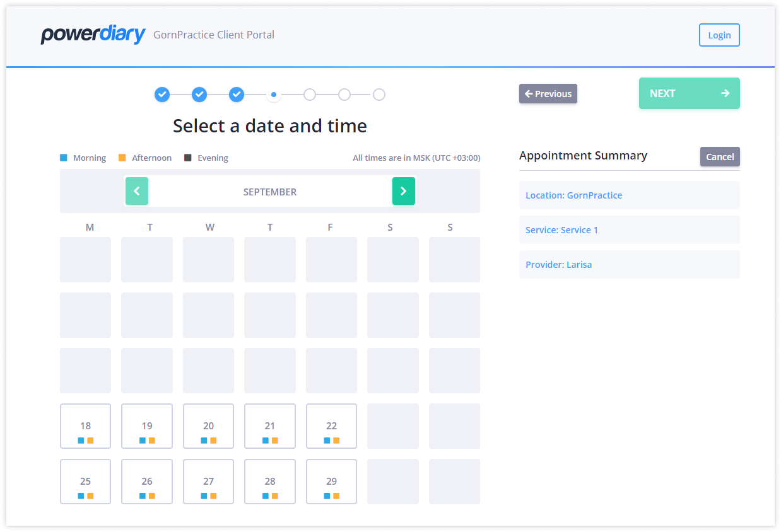Image resolution: width=781 pixels, height=532 pixels.
Task: Choose the 26th on the calendar
Action: (x=147, y=482)
